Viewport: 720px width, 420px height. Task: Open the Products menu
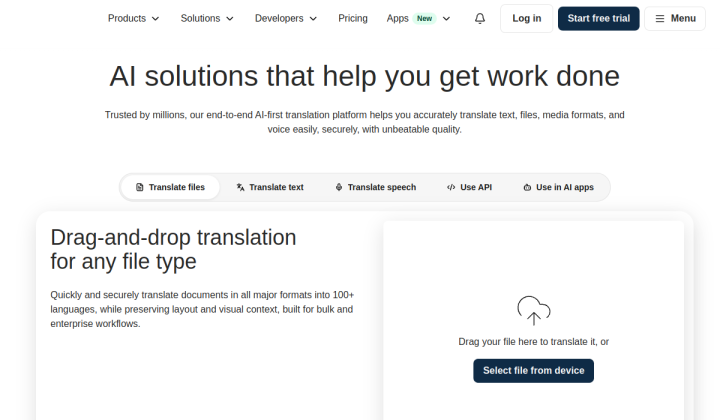[134, 18]
